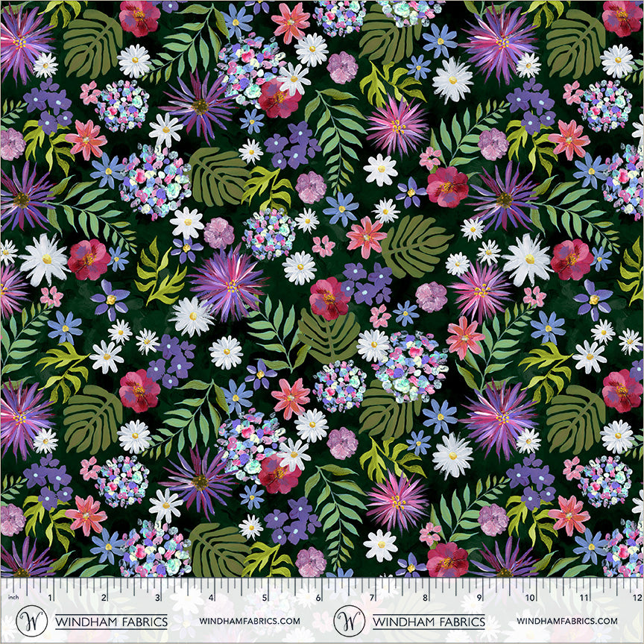The height and width of the screenshot is (644, 644).
Task: Click the ruler number 6
Action: click(x=318, y=597)
